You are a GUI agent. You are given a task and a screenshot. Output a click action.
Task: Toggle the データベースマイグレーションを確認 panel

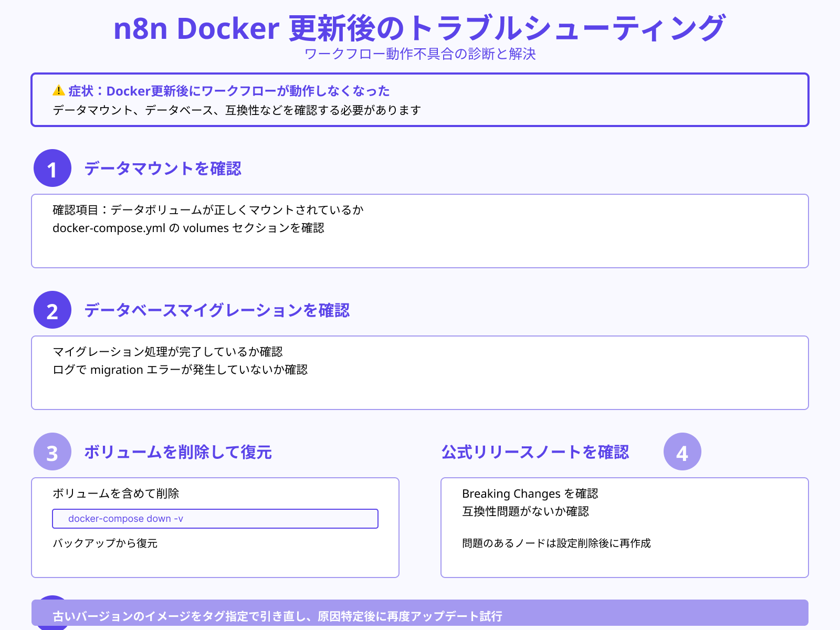tap(420, 372)
